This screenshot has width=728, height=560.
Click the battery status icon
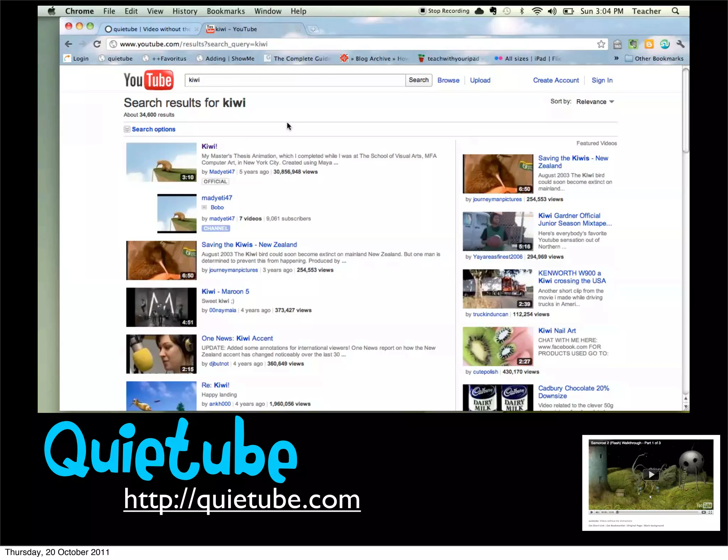(x=568, y=11)
